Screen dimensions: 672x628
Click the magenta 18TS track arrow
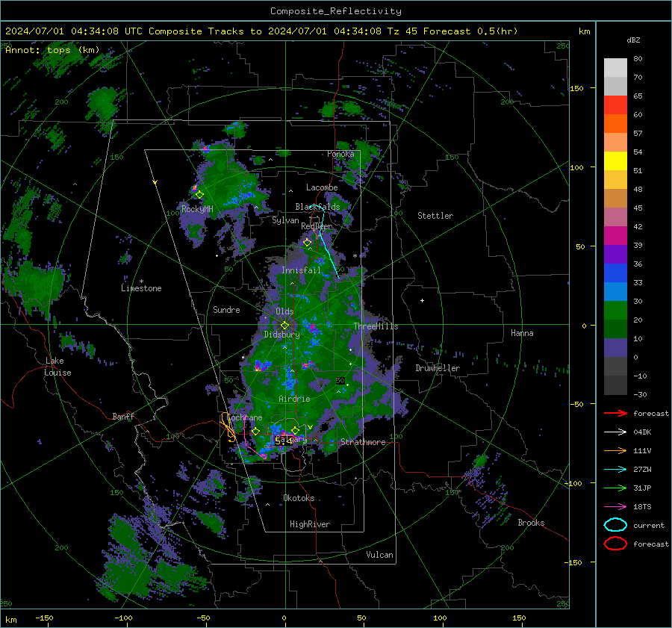(615, 507)
